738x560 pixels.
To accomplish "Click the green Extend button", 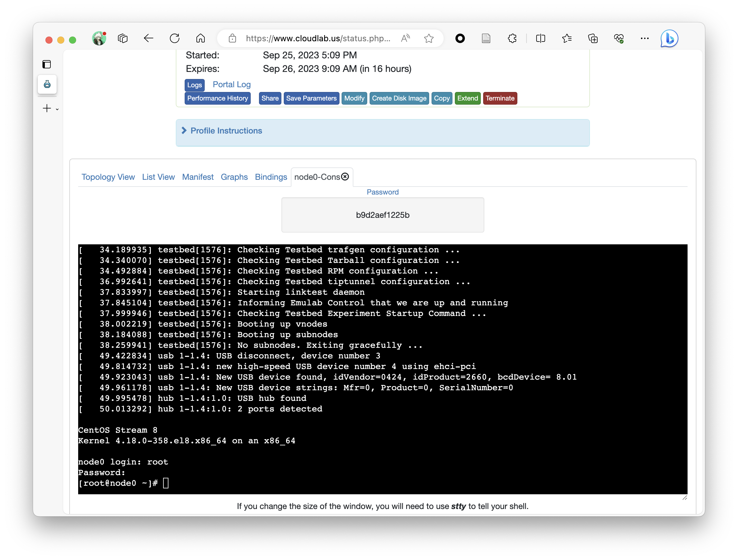I will pos(468,98).
